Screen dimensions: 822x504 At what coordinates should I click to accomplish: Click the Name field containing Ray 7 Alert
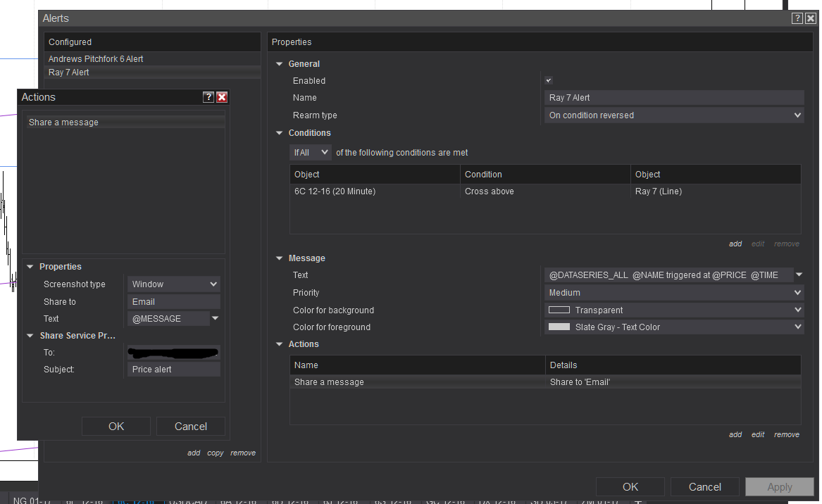[x=674, y=97]
